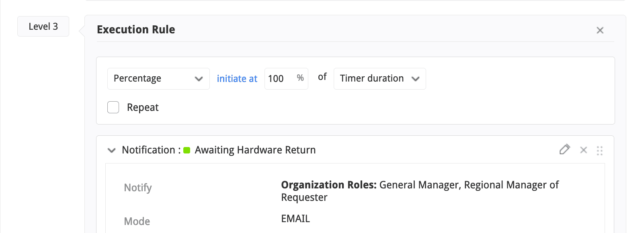Close the Execution Rule panel
Viewport: 644px width, 233px height.
600,30
